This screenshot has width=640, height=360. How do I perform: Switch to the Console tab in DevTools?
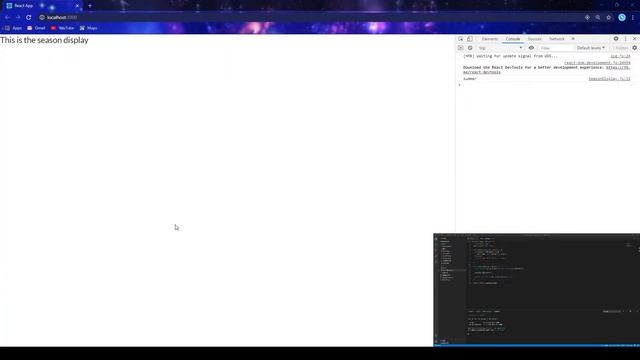(x=513, y=39)
